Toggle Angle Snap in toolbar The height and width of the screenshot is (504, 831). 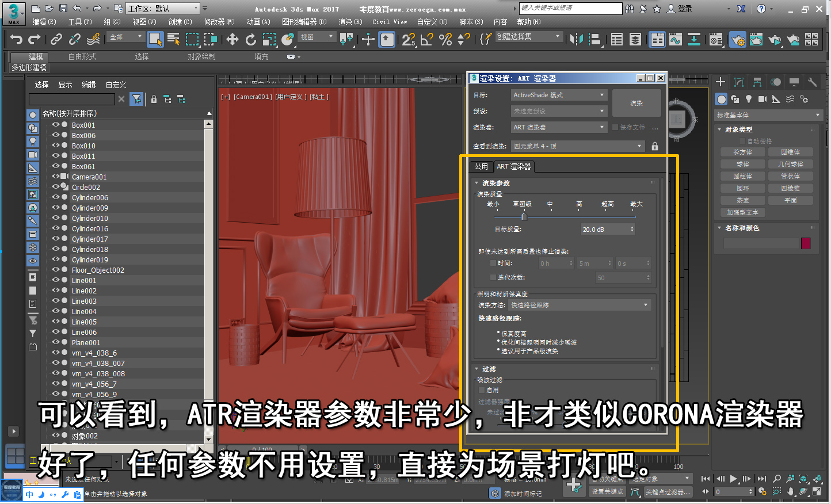pos(426,39)
